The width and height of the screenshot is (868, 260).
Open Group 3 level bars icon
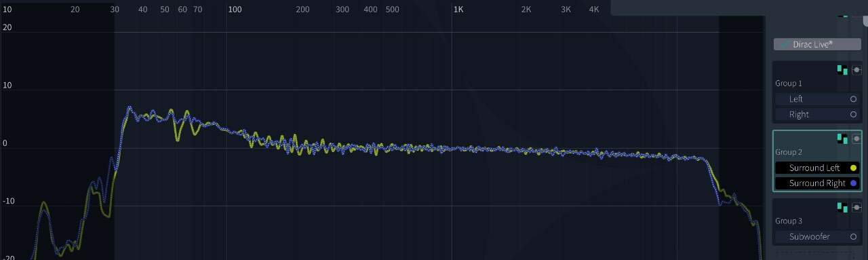click(x=842, y=207)
